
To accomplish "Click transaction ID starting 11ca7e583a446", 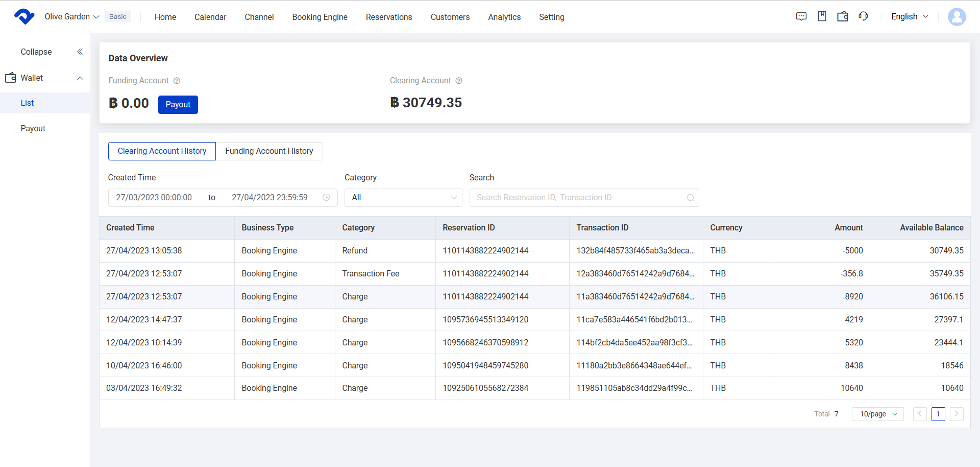I will click(x=634, y=320).
